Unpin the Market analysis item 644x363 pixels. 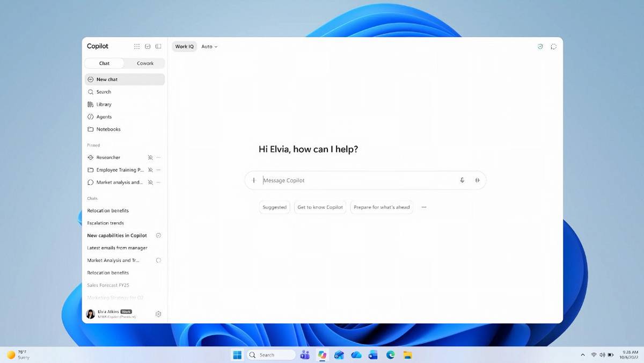[150, 182]
